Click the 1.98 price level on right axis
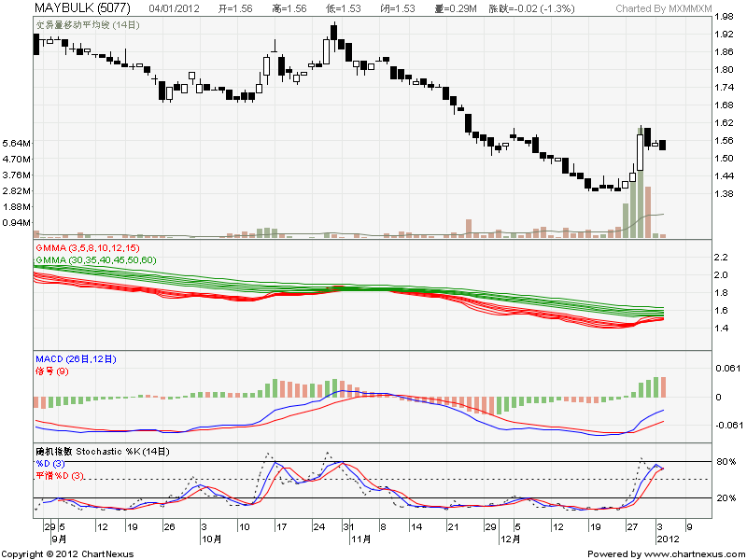 tap(723, 17)
